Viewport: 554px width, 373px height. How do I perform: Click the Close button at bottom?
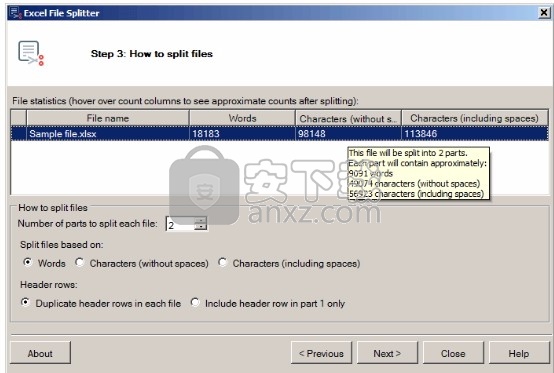pos(453,353)
